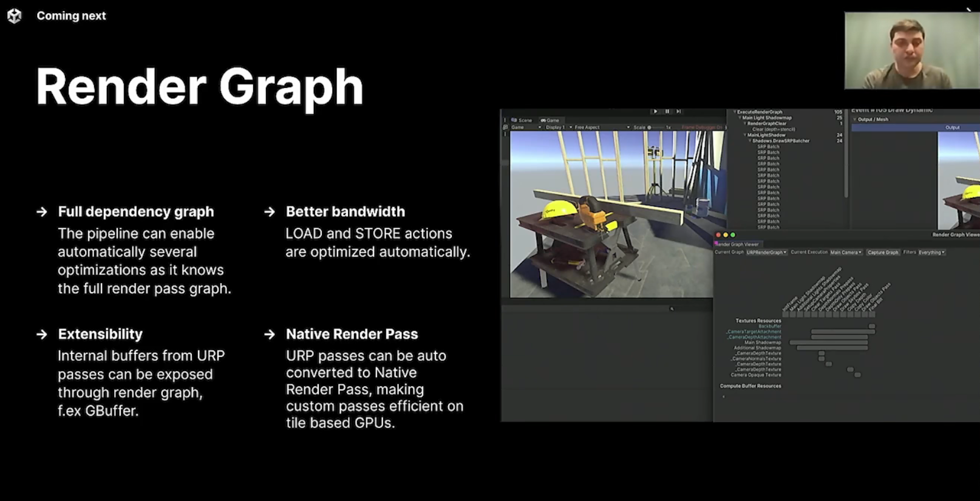This screenshot has height=501, width=980.
Task: Collapse the RenderGraphClear tree node
Action: coord(744,123)
